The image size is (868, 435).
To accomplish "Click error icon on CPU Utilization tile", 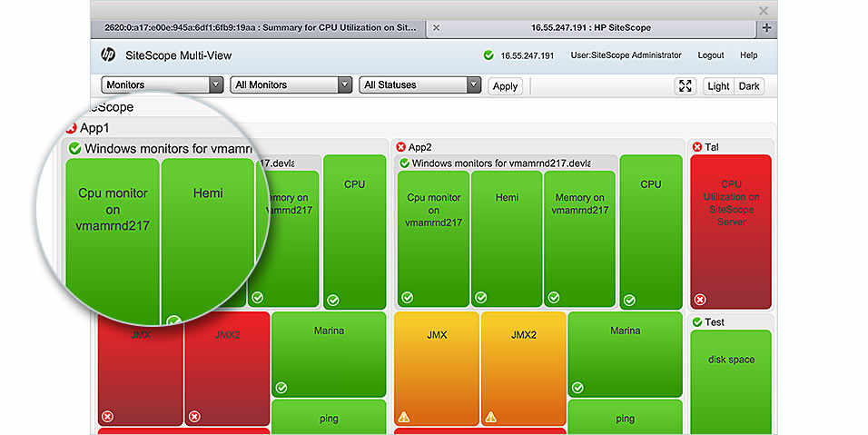I will tap(700, 300).
